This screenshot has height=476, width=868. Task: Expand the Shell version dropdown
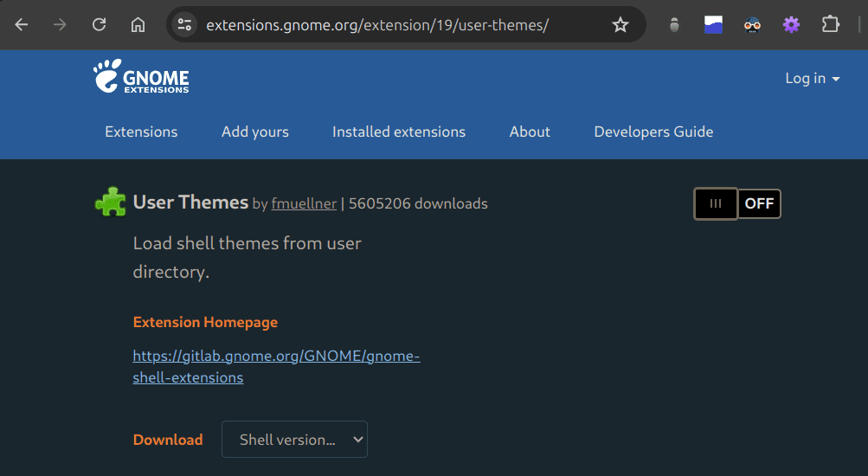[294, 440]
